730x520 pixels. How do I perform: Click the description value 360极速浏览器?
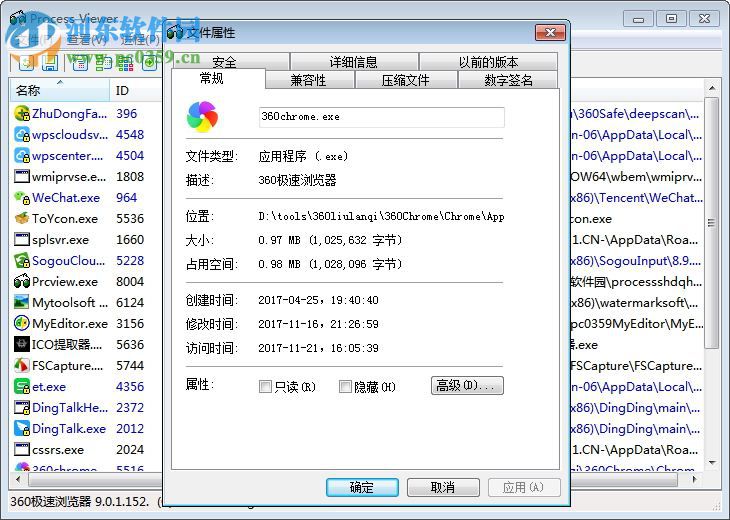297,180
